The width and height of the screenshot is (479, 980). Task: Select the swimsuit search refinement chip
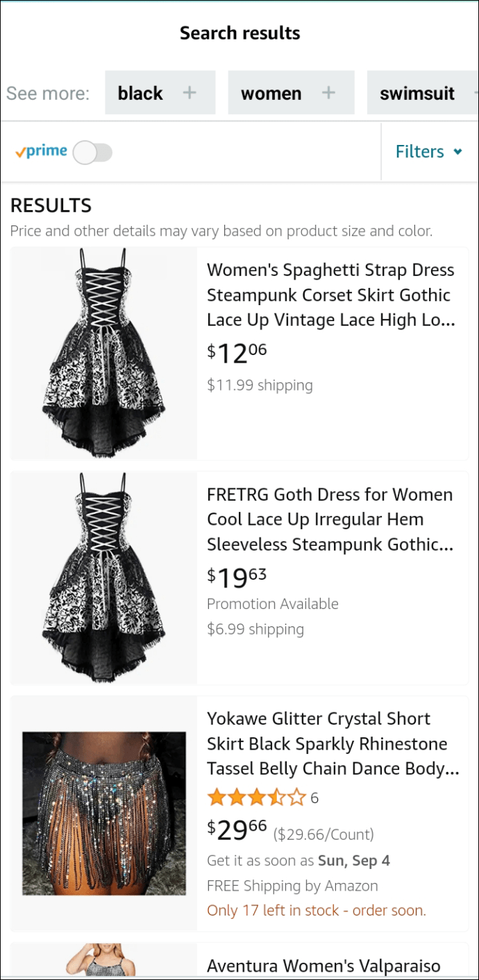(418, 93)
